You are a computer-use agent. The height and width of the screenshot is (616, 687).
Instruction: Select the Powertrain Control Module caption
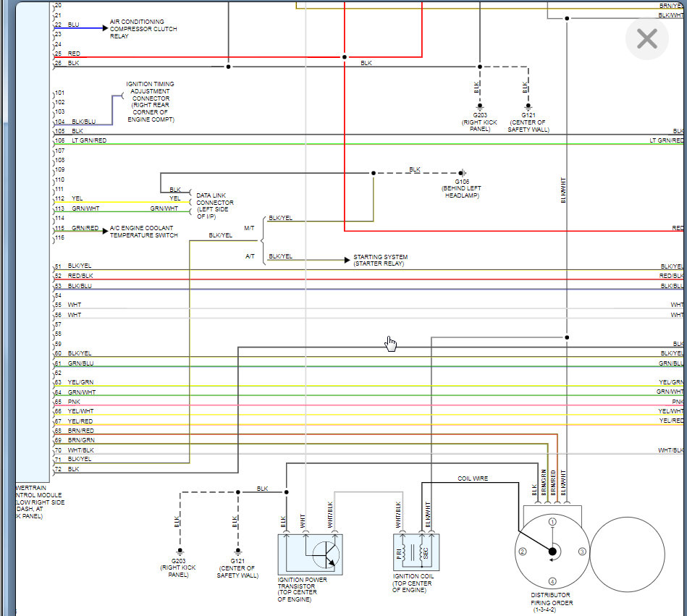pyautogui.click(x=41, y=502)
